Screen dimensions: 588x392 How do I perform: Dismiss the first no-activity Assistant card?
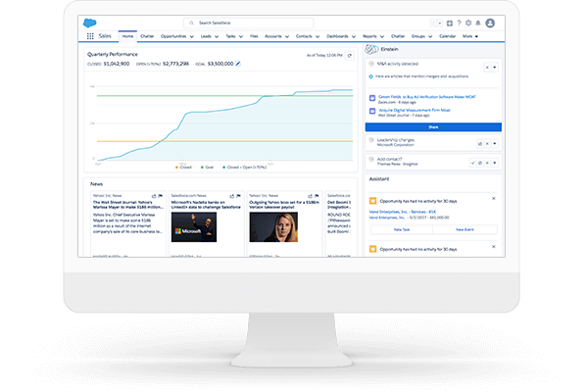[x=494, y=198]
